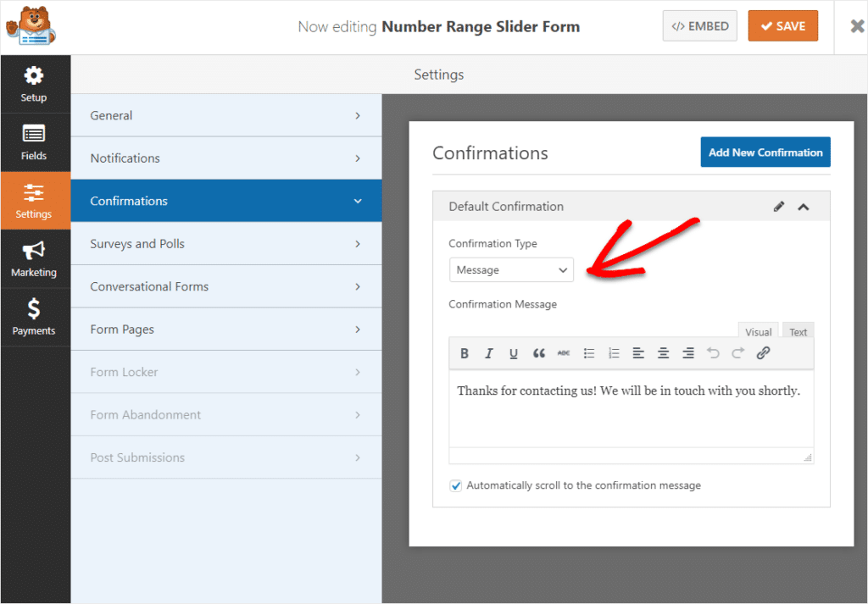
Task: Collapse the Default Confirmation section
Action: (804, 206)
